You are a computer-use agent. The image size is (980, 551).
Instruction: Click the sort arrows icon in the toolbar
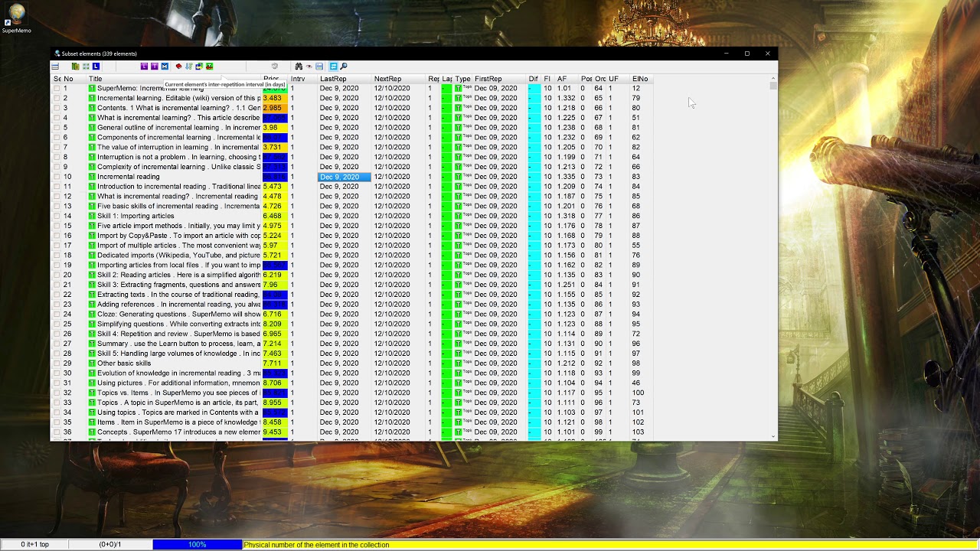(x=189, y=67)
